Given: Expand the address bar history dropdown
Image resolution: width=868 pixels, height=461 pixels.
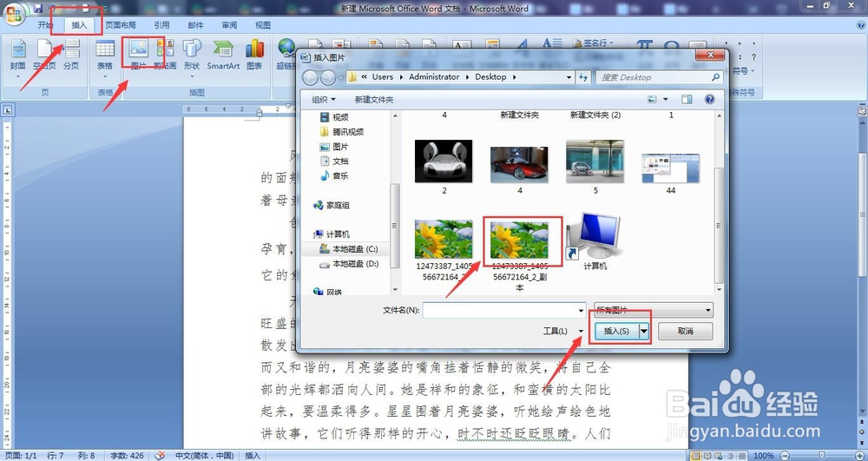Looking at the screenshot, I should (x=569, y=77).
